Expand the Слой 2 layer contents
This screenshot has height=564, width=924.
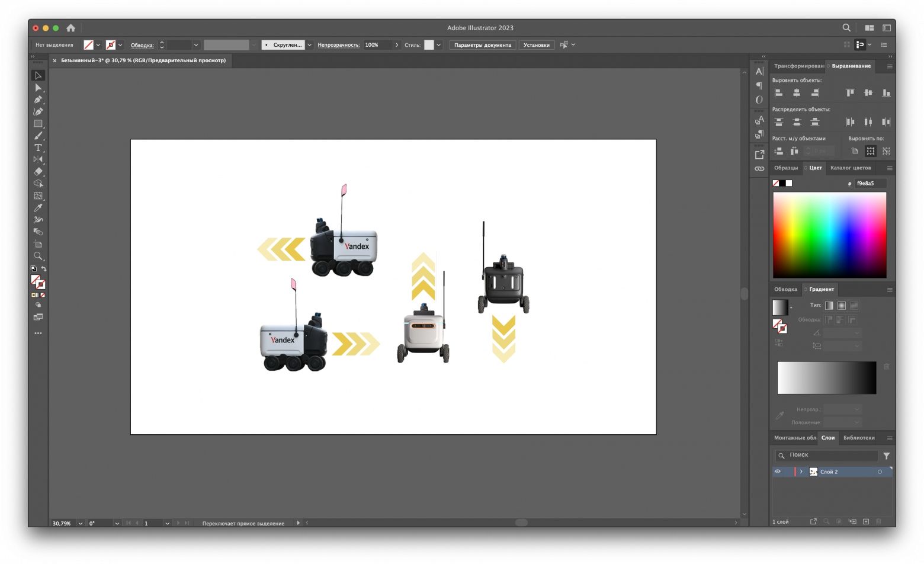[x=801, y=472]
